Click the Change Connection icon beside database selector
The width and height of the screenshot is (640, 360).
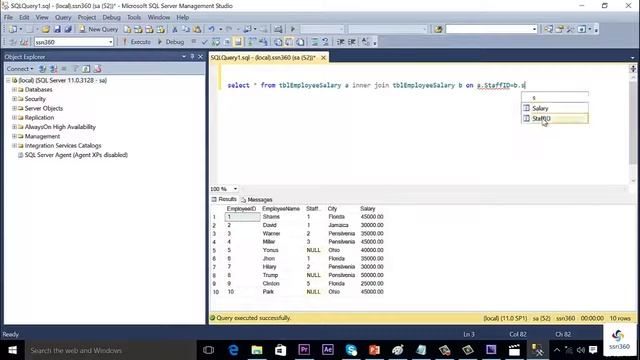point(24,42)
